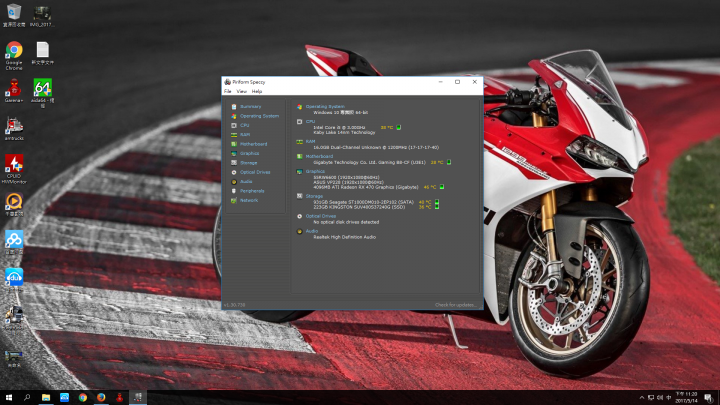Select RAM in the Speccy sidebar
720x405 pixels.
point(245,135)
